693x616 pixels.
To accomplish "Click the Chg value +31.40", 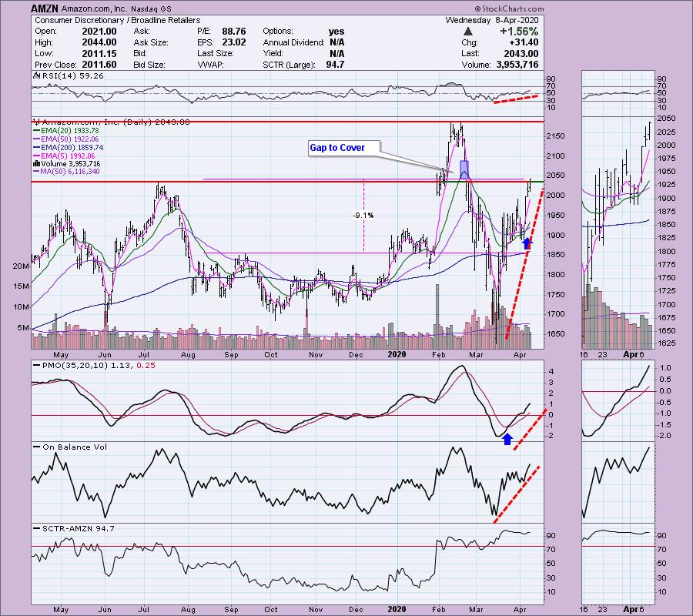I will coord(524,42).
